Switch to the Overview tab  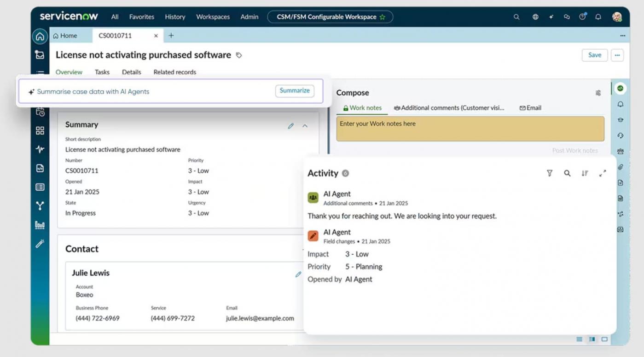69,72
